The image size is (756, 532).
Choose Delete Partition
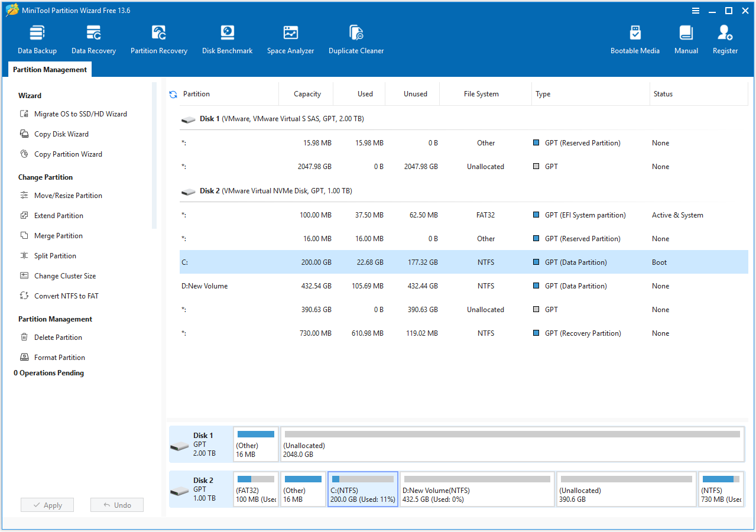click(51, 338)
